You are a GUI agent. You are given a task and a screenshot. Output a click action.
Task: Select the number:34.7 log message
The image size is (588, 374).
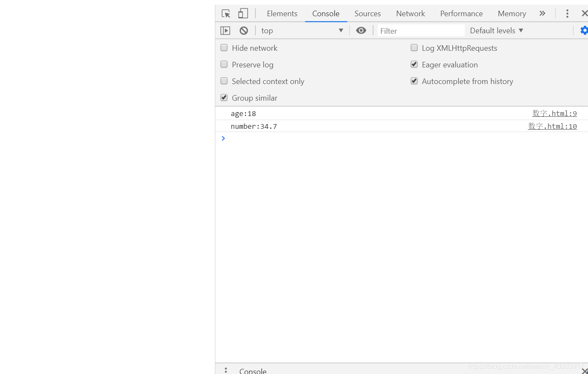(x=254, y=126)
